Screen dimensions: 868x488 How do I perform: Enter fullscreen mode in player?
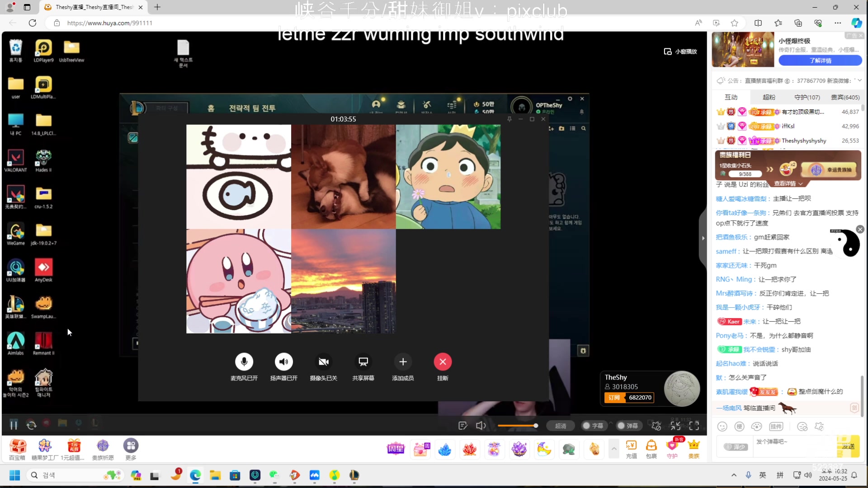(x=694, y=426)
